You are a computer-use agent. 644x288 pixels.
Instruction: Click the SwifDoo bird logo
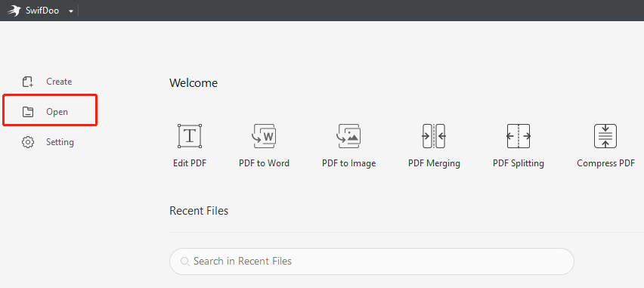[x=14, y=11]
